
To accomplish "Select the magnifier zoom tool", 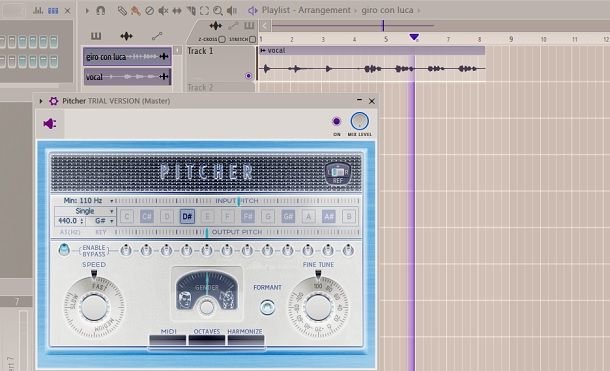I will pyautogui.click(x=218, y=10).
